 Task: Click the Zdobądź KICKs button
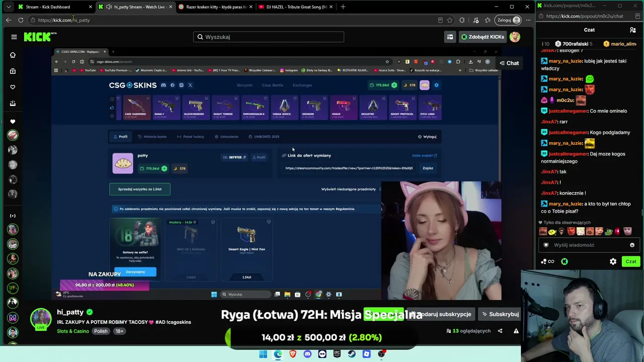click(x=482, y=37)
